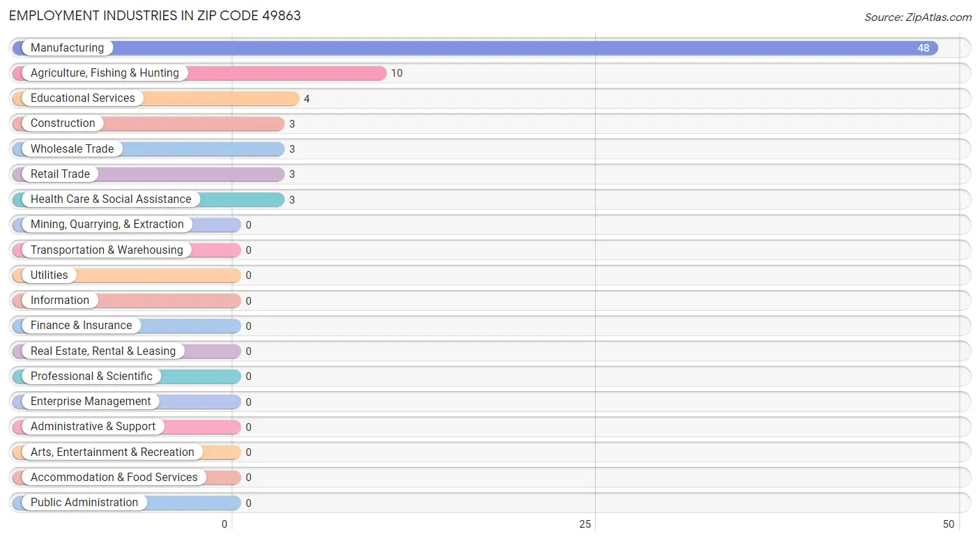The width and height of the screenshot is (980, 541).
Task: Click the value 3 beside Construction bar
Action: (292, 124)
